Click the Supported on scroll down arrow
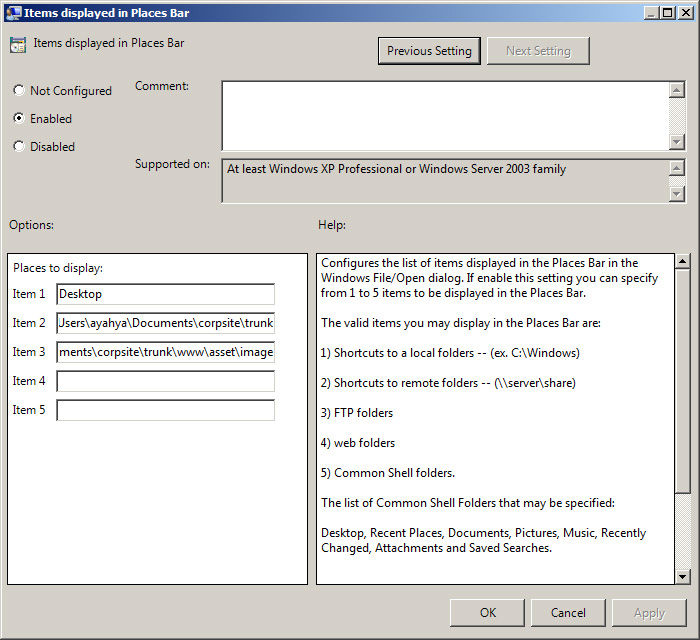 pos(677,194)
